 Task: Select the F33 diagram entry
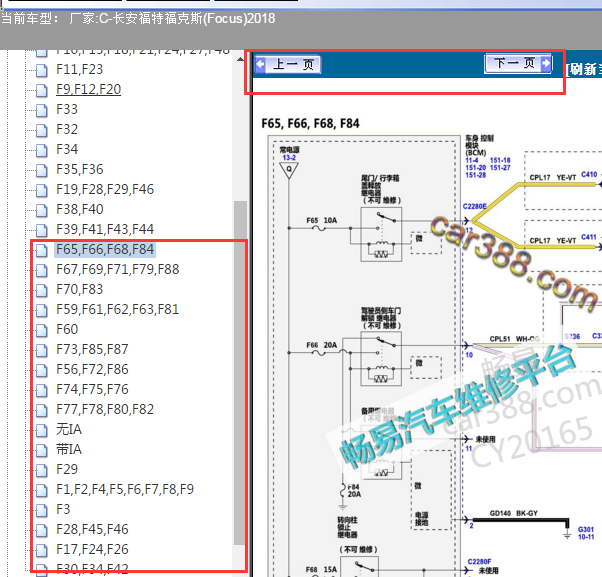point(67,109)
